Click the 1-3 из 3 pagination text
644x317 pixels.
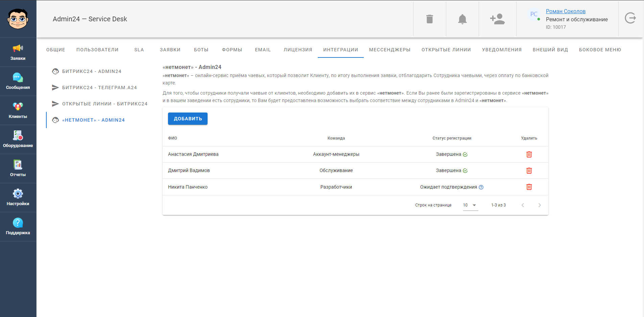pyautogui.click(x=498, y=205)
